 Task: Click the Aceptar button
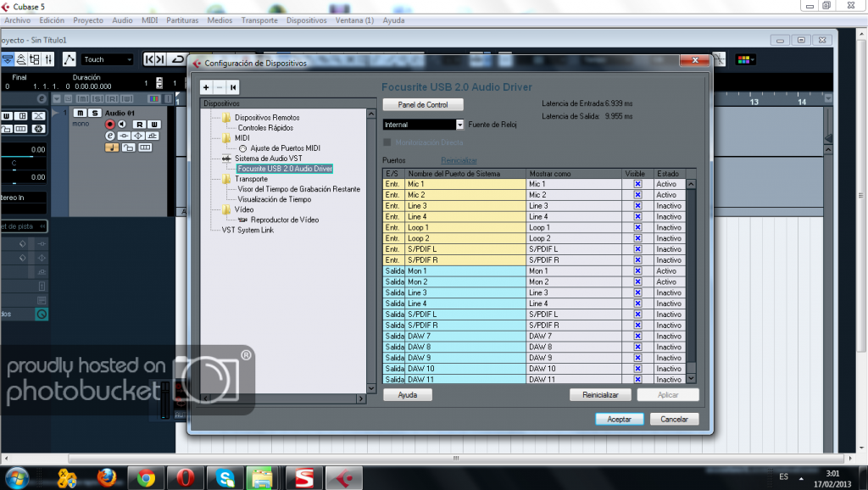(x=619, y=419)
